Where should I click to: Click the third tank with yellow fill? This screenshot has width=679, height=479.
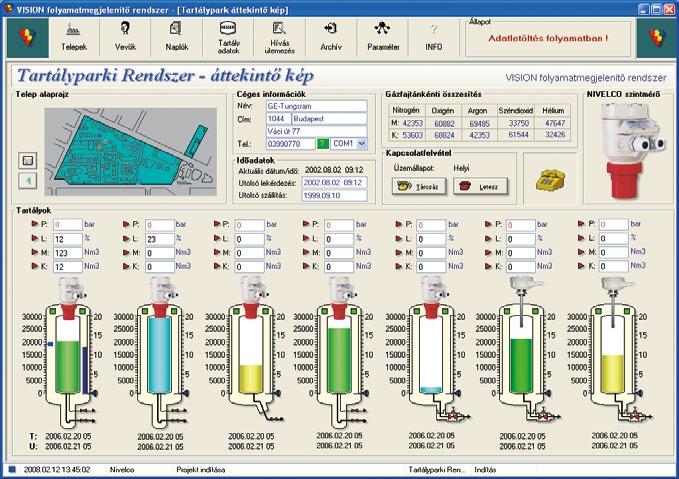pyautogui.click(x=251, y=355)
